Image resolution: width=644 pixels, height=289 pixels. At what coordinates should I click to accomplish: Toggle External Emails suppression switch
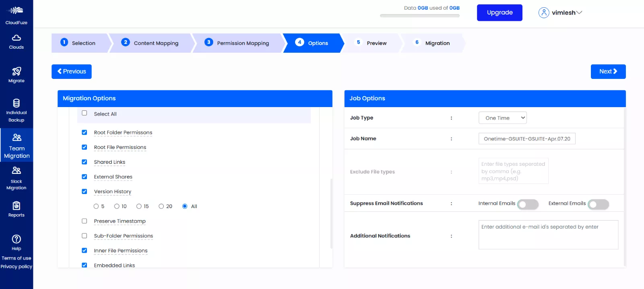599,204
